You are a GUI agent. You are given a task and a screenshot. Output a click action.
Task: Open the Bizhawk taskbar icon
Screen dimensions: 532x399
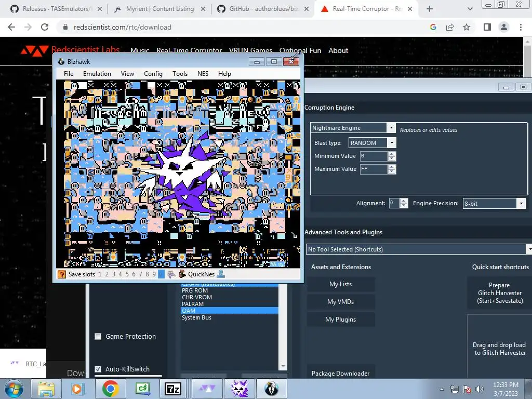(271, 389)
